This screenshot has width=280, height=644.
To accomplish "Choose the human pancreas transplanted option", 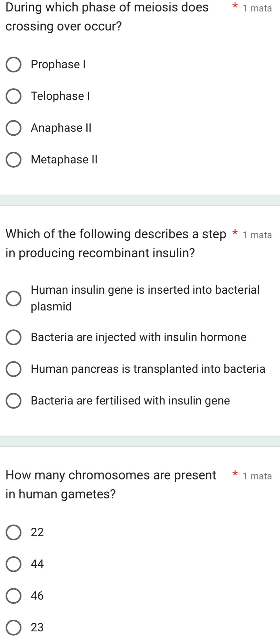I will pos(14,369).
